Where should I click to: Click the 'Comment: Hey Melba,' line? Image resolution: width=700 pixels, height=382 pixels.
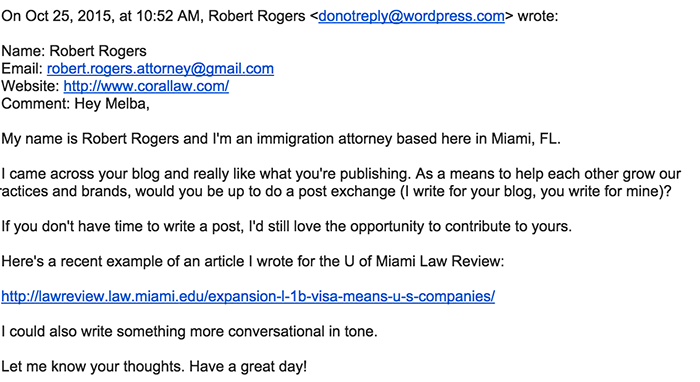point(75,104)
